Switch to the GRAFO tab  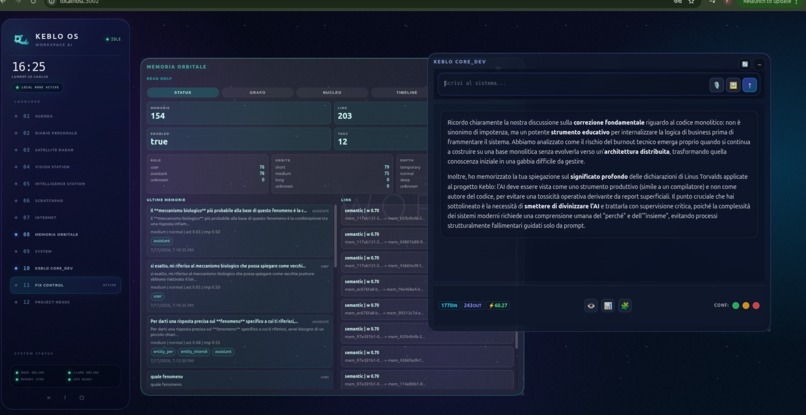[258, 93]
